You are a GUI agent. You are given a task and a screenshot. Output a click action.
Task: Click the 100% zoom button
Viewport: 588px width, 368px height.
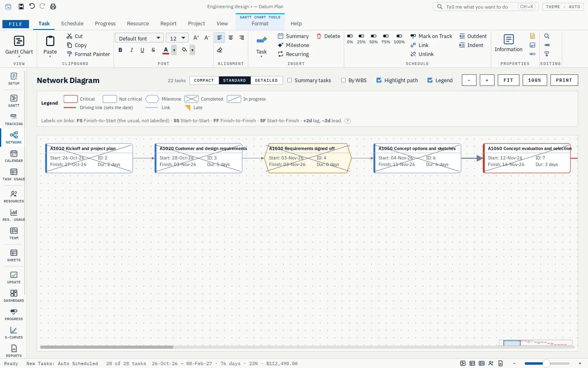[535, 80]
